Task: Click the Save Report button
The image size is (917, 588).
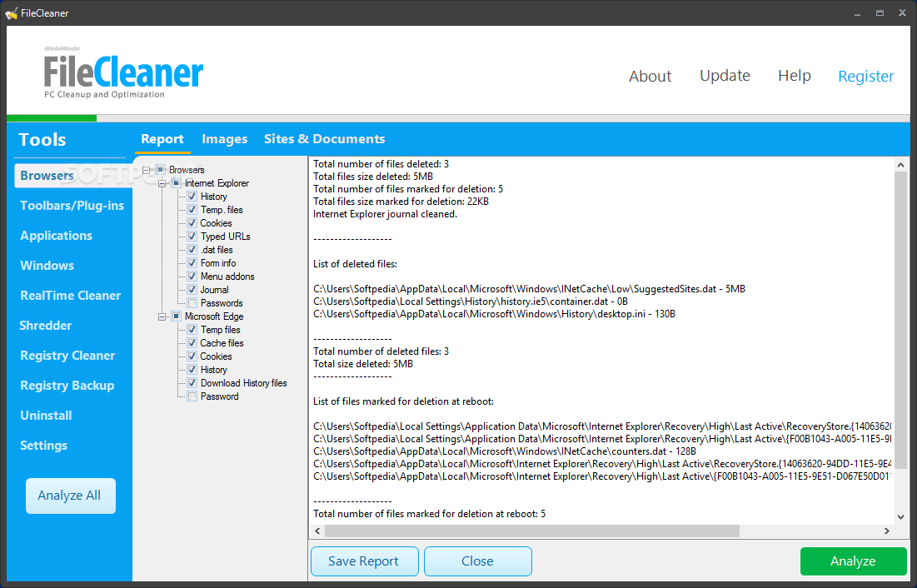Action: [x=364, y=561]
